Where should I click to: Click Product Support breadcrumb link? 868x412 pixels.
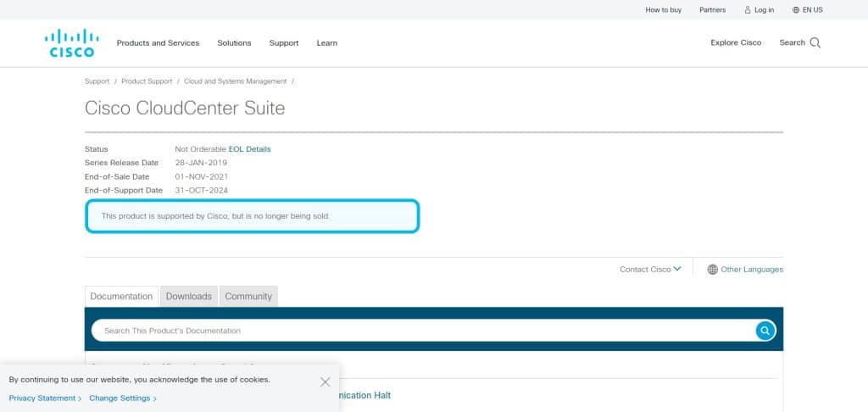(147, 81)
